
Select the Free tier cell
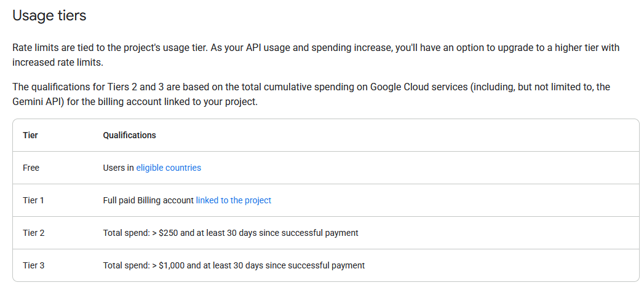31,168
